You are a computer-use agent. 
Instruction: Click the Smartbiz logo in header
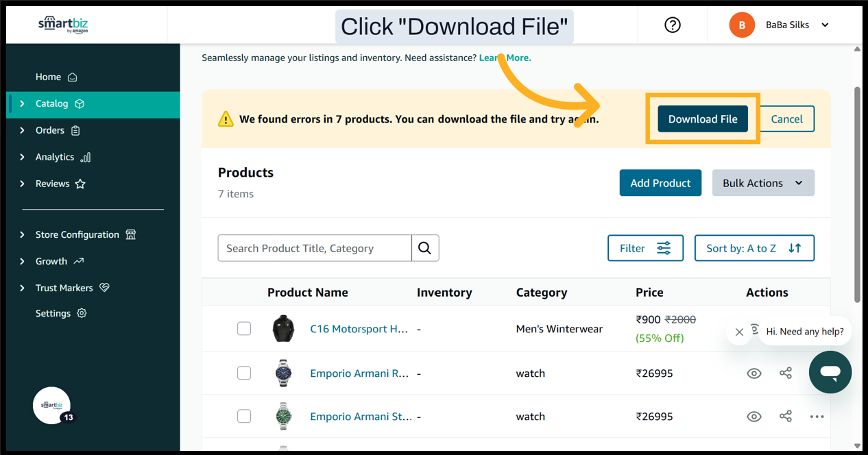click(x=63, y=25)
